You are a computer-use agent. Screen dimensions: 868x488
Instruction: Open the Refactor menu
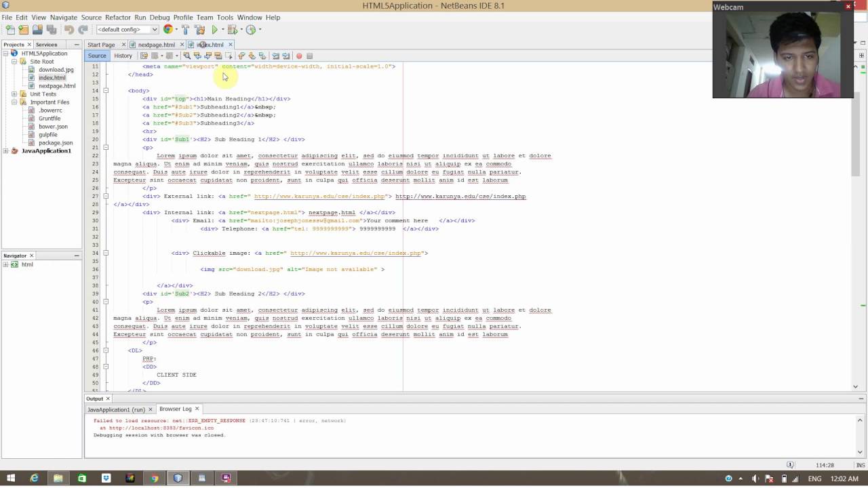tap(118, 18)
